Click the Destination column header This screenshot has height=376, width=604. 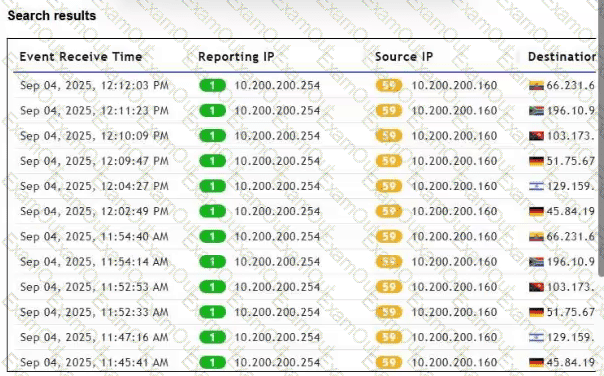tap(562, 57)
